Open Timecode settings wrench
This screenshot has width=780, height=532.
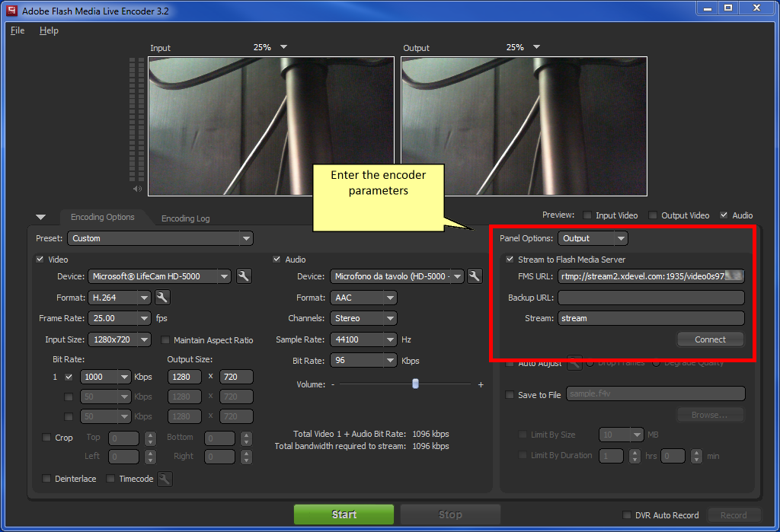[x=165, y=479]
